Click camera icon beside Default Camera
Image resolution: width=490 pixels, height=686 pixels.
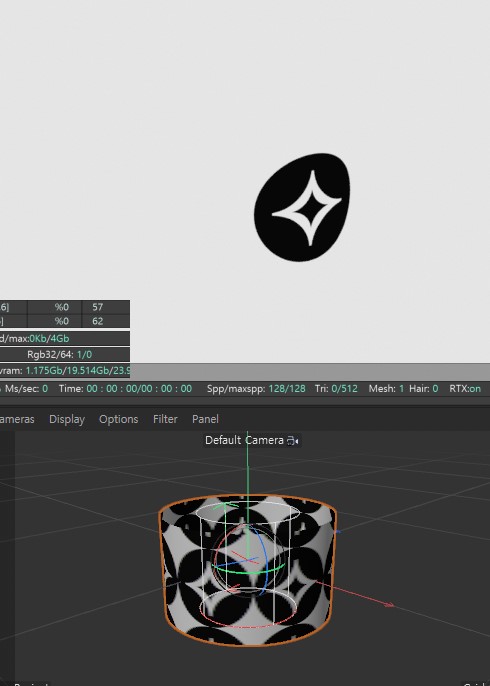point(293,441)
